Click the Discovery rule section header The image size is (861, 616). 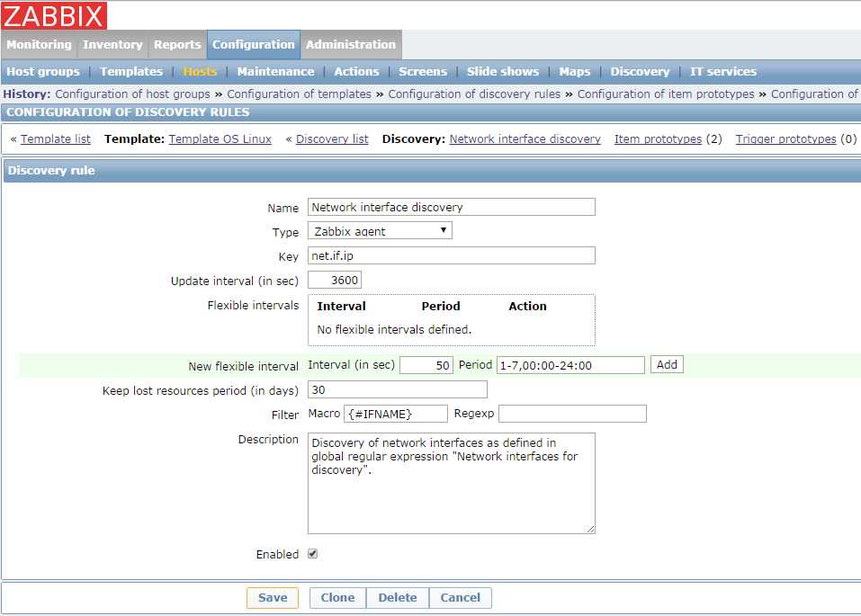pos(432,170)
